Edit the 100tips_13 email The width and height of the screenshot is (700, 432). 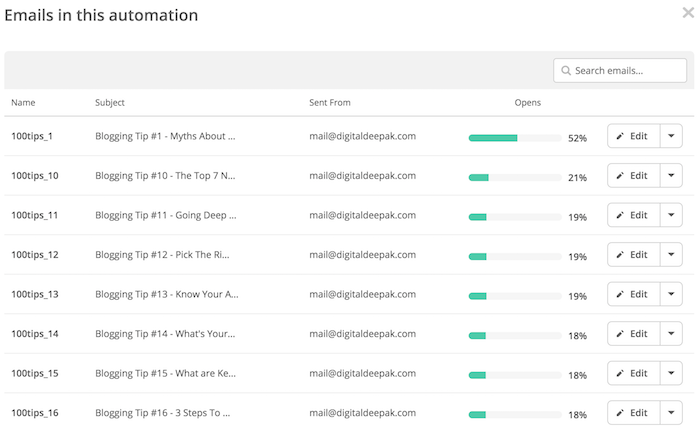(x=633, y=294)
